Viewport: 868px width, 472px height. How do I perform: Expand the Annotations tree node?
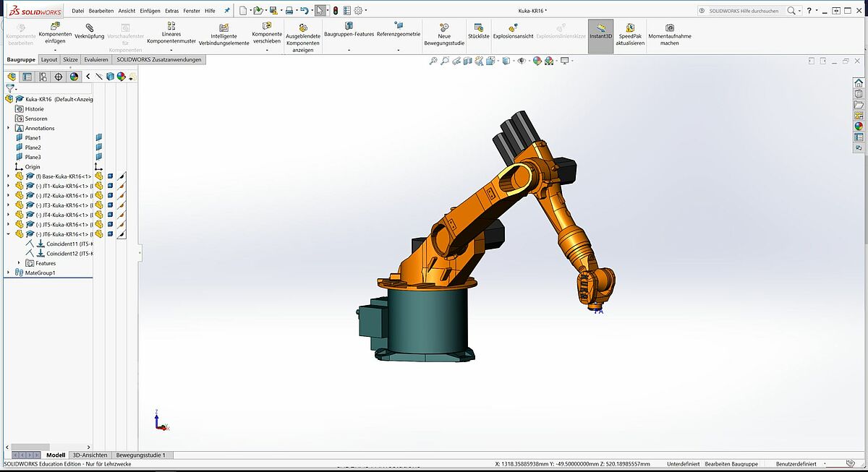click(9, 128)
